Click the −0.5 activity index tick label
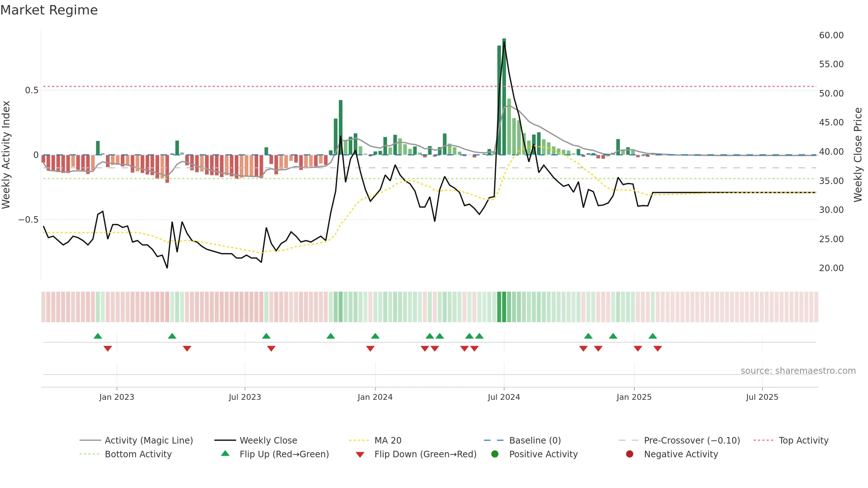 [x=29, y=219]
